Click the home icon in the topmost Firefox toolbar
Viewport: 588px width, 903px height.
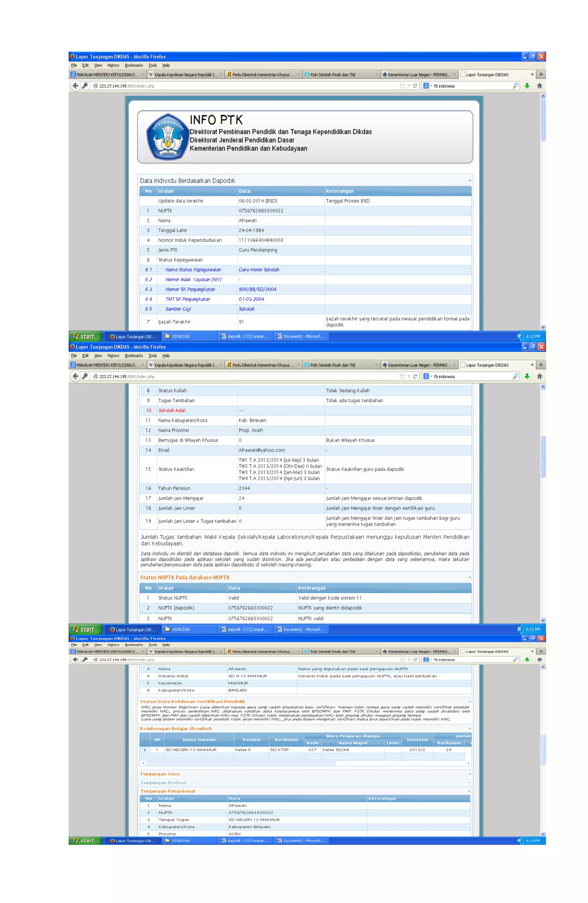(x=539, y=86)
